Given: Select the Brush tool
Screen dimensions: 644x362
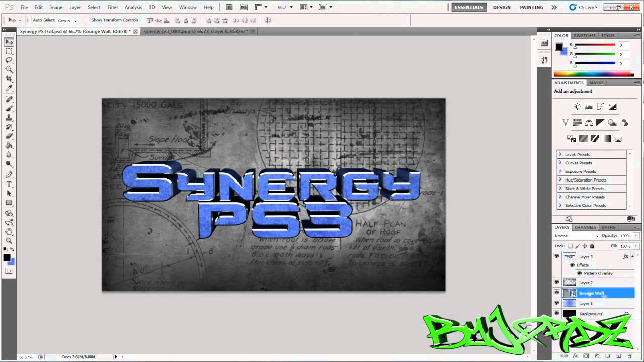Looking at the screenshot, I should [x=9, y=108].
